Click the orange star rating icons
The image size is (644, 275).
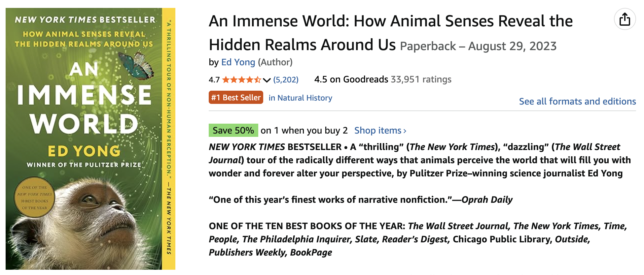point(241,80)
